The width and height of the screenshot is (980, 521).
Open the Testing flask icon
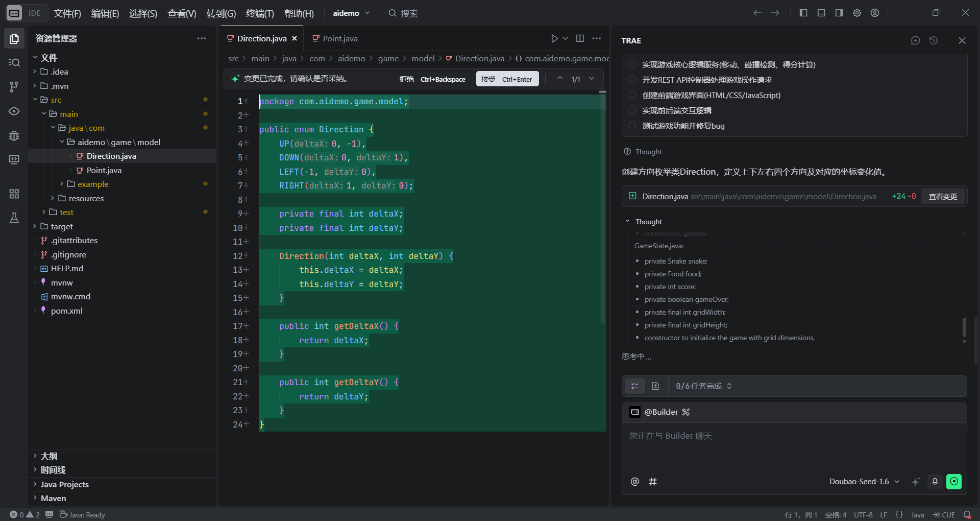pyautogui.click(x=14, y=218)
